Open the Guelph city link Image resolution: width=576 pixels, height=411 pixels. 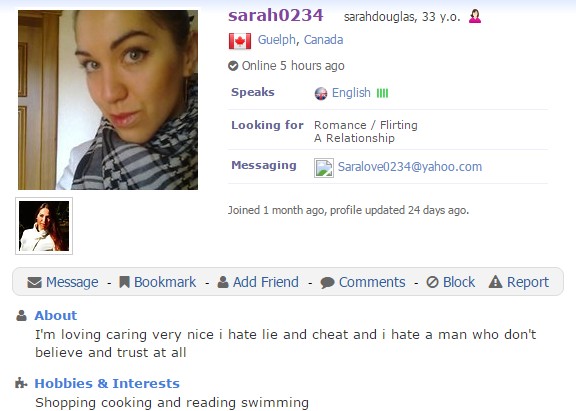click(x=277, y=40)
